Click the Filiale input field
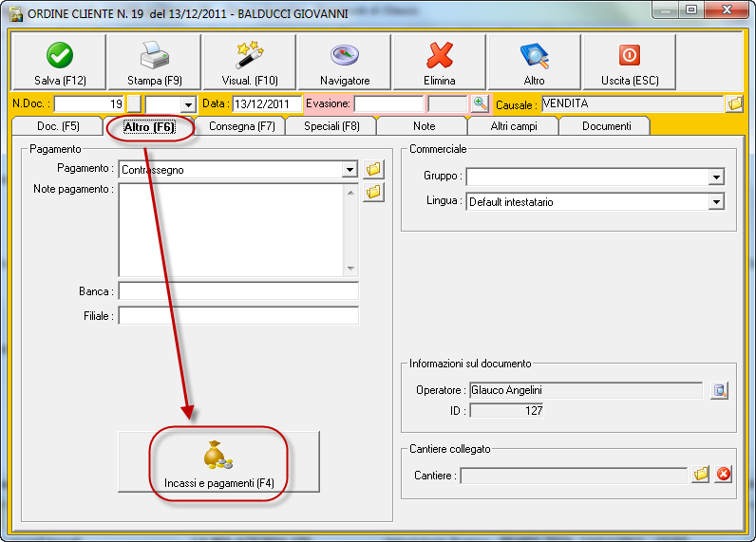756x542 pixels. click(238, 315)
